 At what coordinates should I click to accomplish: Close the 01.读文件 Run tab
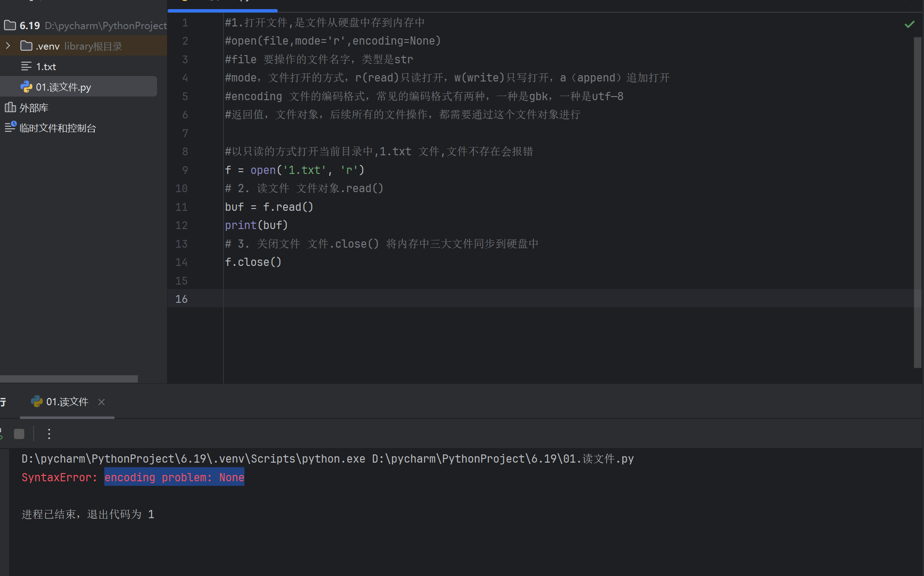pyautogui.click(x=102, y=402)
